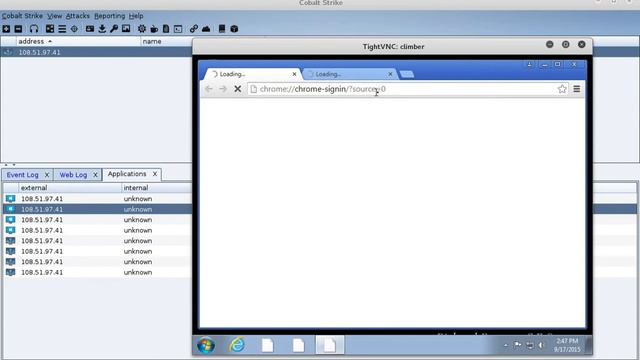Sort sessions by the address column header

pyautogui.click(x=78, y=41)
